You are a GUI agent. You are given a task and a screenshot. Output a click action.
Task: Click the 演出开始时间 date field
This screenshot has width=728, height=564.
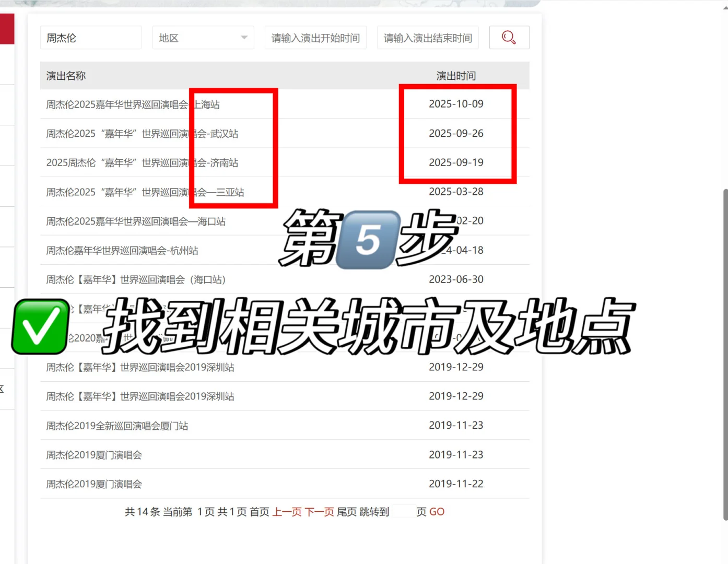[x=315, y=37]
